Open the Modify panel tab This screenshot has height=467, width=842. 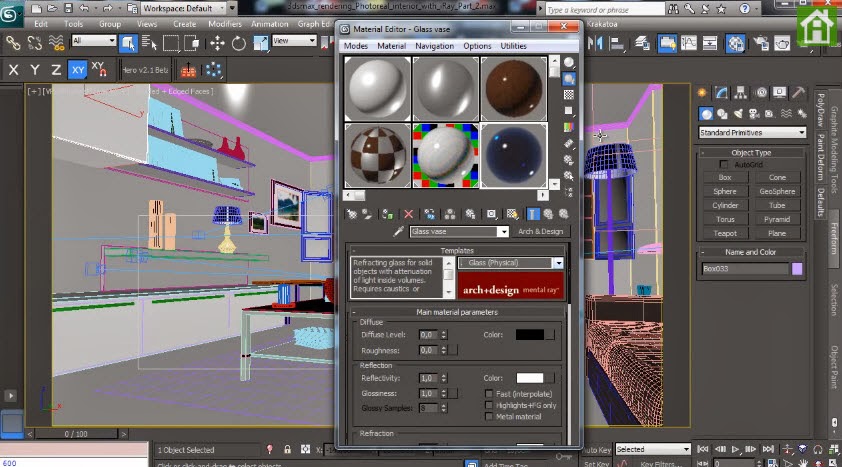[721, 93]
